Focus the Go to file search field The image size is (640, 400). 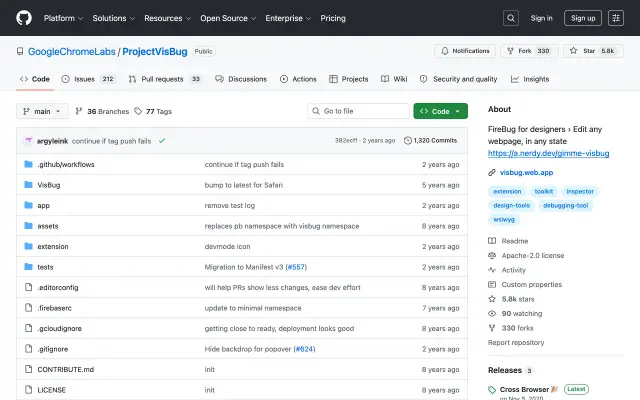(358, 111)
